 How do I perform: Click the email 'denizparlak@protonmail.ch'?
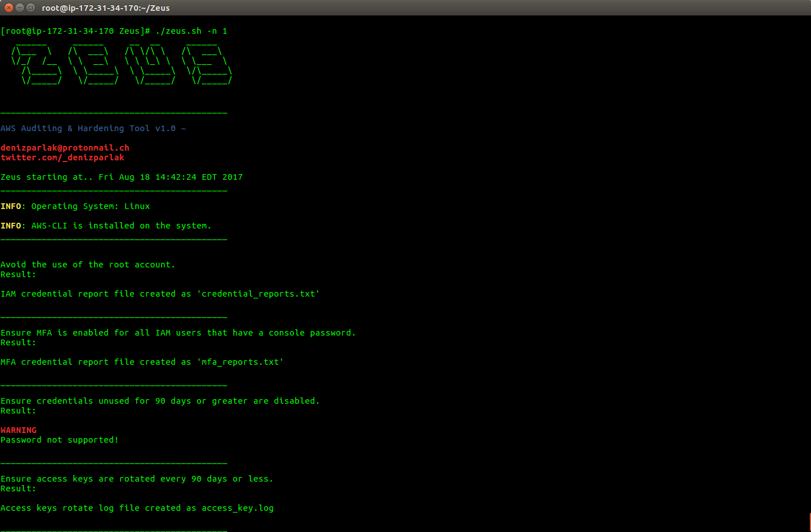[65, 148]
